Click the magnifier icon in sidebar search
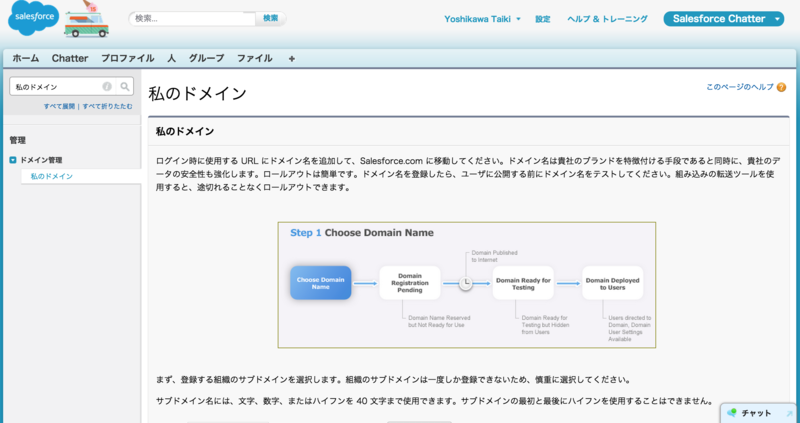This screenshot has width=800, height=423. point(124,87)
